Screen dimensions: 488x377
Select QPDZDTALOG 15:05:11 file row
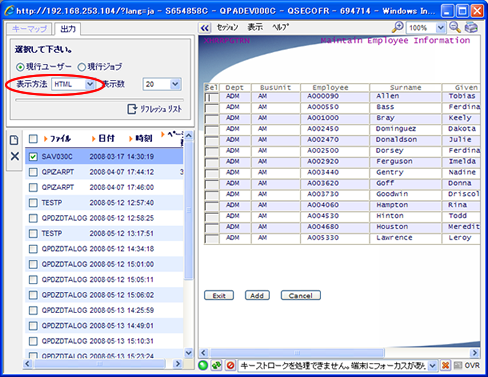point(104,279)
